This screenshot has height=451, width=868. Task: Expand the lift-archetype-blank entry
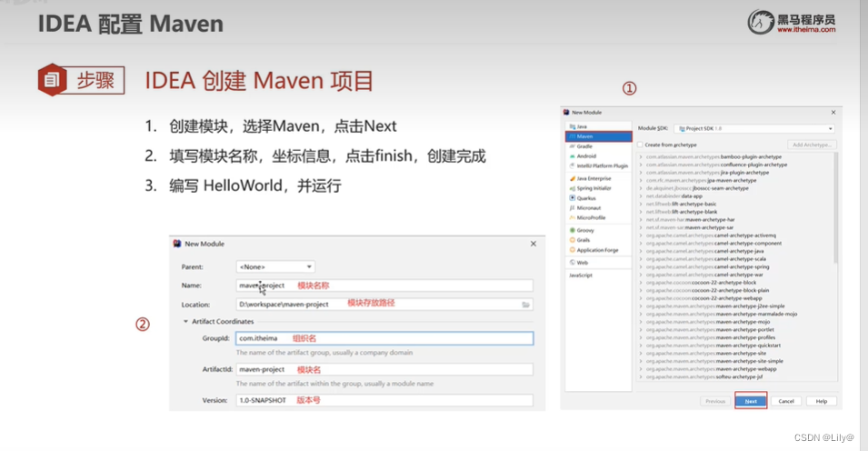tap(641, 212)
